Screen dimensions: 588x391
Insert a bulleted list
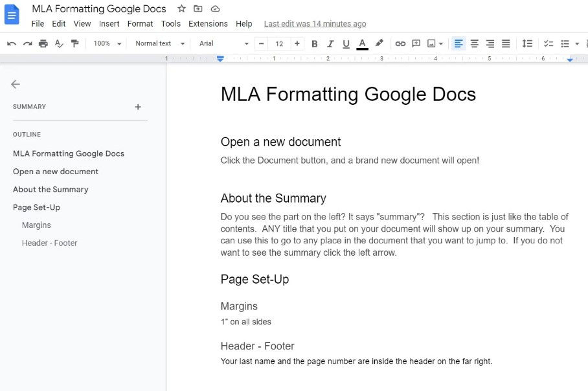click(x=565, y=44)
